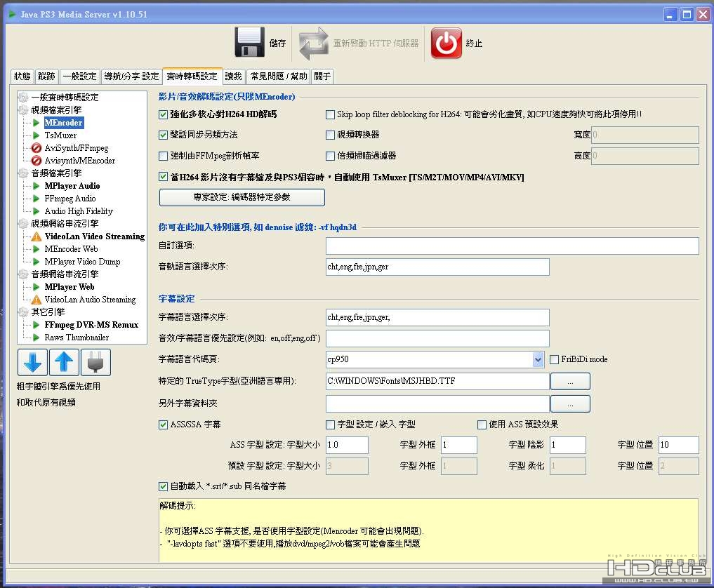Image resolution: width=714 pixels, height=588 pixels.
Task: Click green icon beside MPlayer Audio
Action: click(x=37, y=186)
